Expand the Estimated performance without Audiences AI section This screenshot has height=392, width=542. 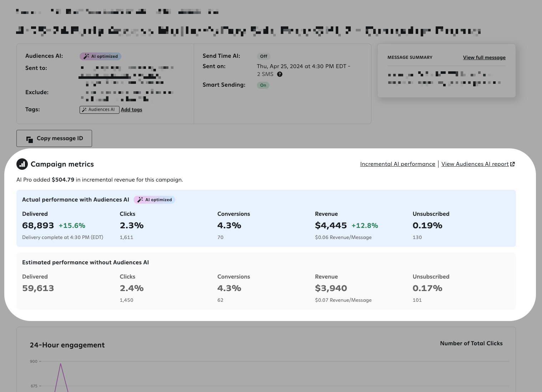tap(85, 262)
